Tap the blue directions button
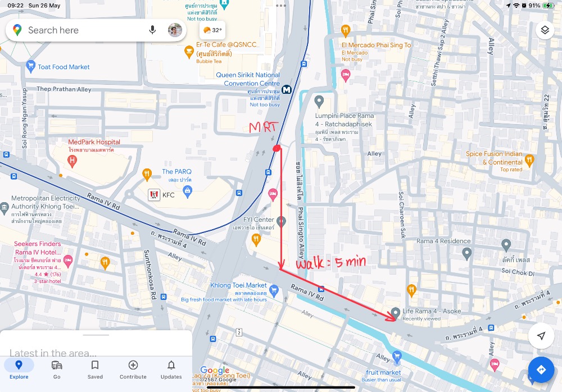Screen dimensions: 562x392 coord(541,370)
